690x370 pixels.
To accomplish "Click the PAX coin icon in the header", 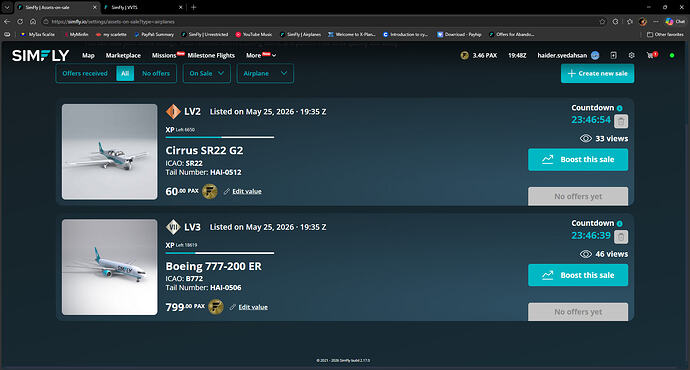I will [464, 55].
